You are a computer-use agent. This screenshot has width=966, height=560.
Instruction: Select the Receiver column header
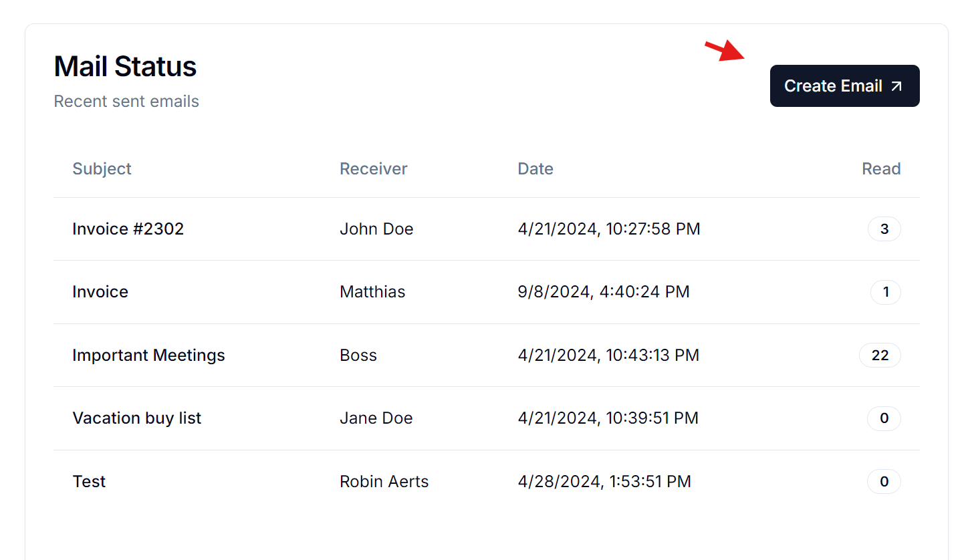click(373, 168)
